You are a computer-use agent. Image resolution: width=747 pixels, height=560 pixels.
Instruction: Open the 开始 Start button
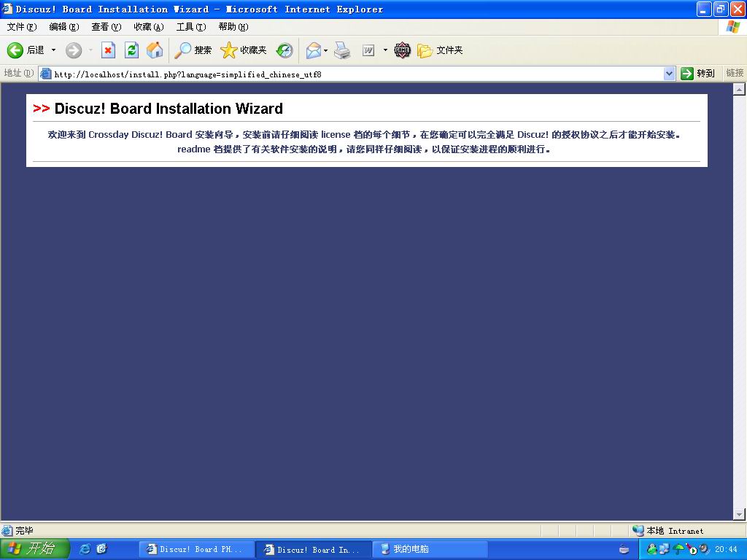coord(34,549)
